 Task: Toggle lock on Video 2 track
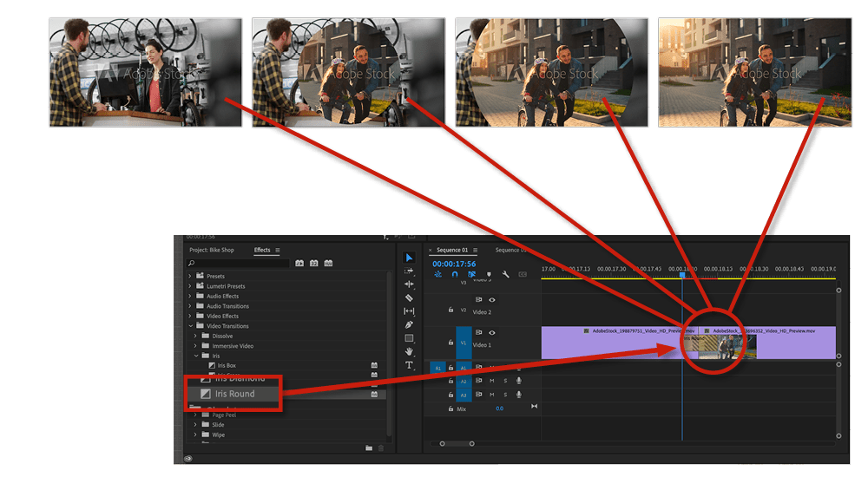(450, 310)
